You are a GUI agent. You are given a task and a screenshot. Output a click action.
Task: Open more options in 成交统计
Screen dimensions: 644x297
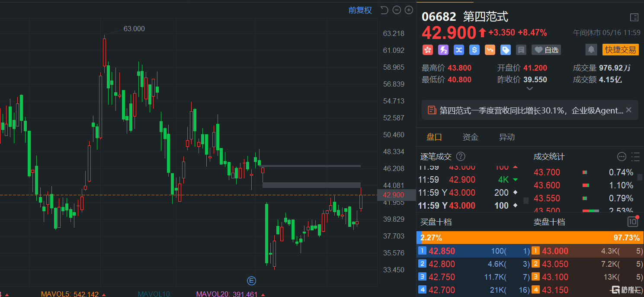(622, 156)
